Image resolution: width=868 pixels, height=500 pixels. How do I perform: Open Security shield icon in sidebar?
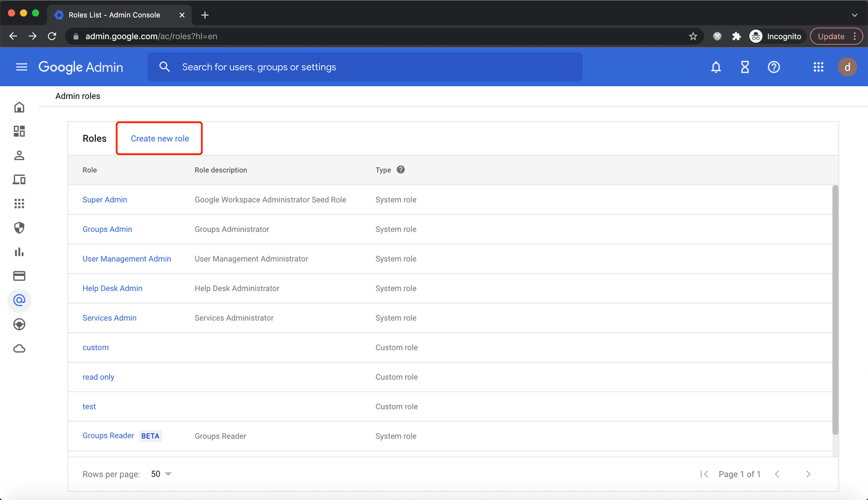coord(19,228)
